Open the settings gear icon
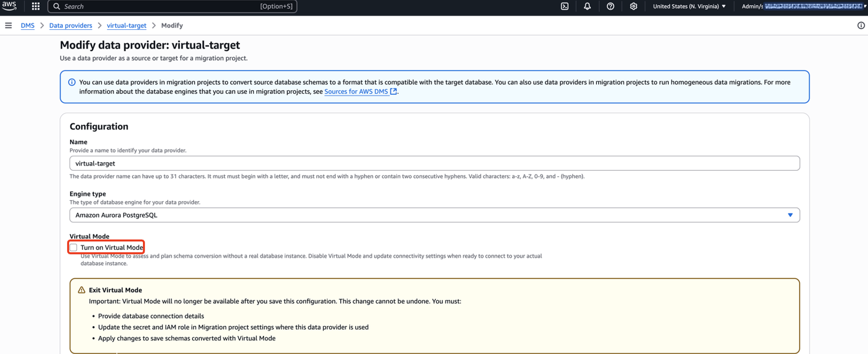 pyautogui.click(x=633, y=6)
